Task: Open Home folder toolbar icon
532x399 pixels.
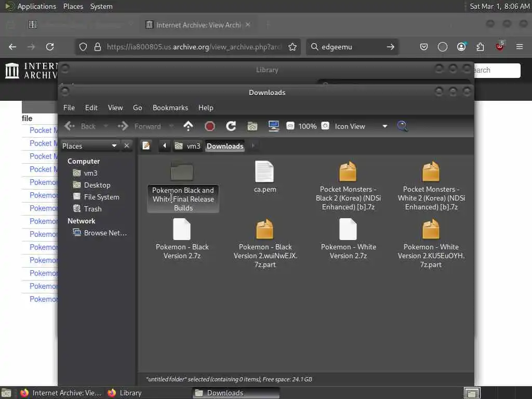Action: 252,126
